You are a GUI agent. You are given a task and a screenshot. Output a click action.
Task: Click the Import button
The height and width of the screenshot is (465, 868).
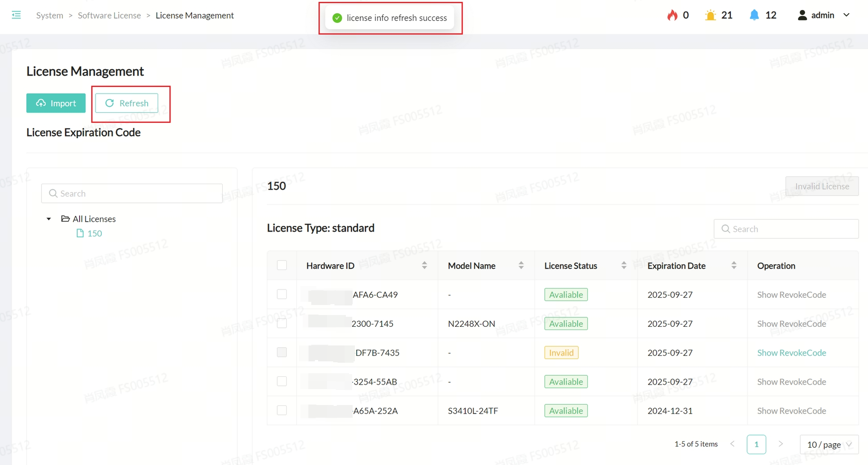(56, 103)
